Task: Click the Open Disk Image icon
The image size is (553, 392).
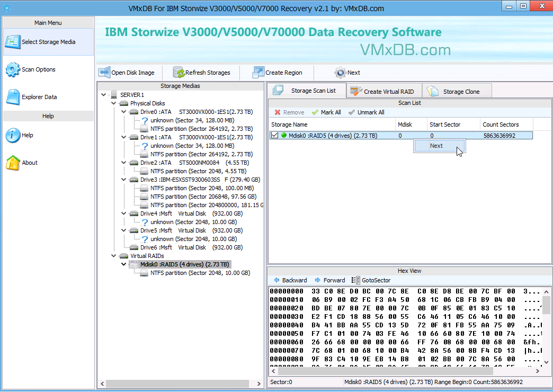Action: coord(104,73)
